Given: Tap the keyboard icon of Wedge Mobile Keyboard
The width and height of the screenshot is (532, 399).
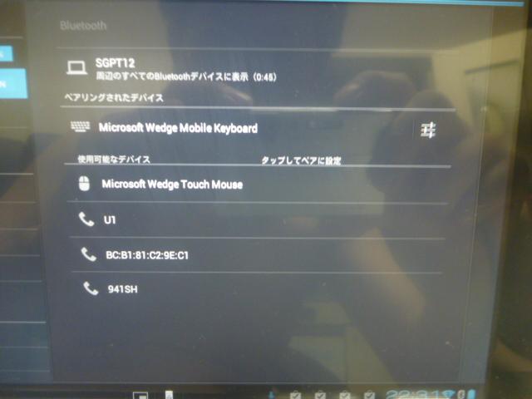Looking at the screenshot, I should click(81, 126).
